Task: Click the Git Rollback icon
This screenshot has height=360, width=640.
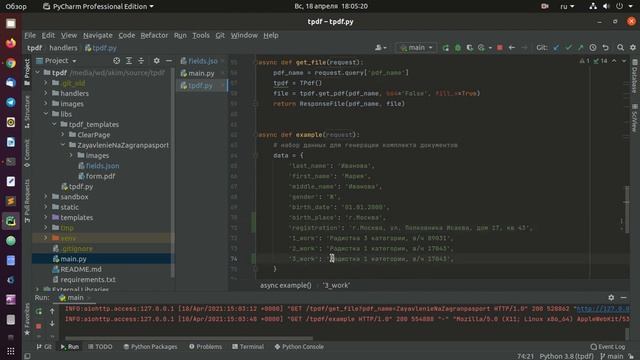Action: (x=606, y=48)
